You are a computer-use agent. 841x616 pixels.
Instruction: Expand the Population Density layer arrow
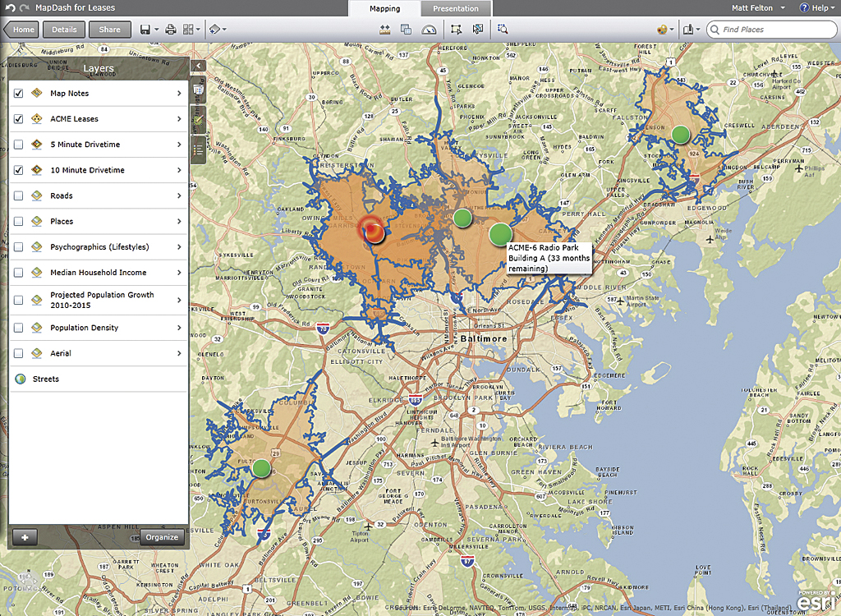coord(179,328)
